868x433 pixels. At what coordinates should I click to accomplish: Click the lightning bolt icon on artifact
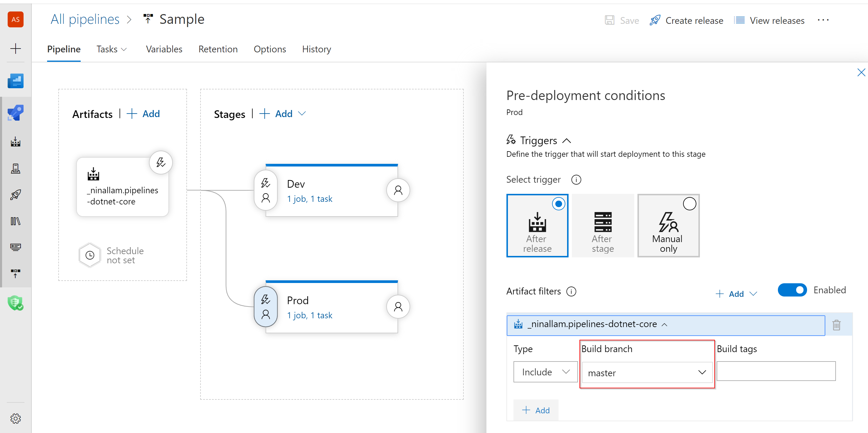161,162
